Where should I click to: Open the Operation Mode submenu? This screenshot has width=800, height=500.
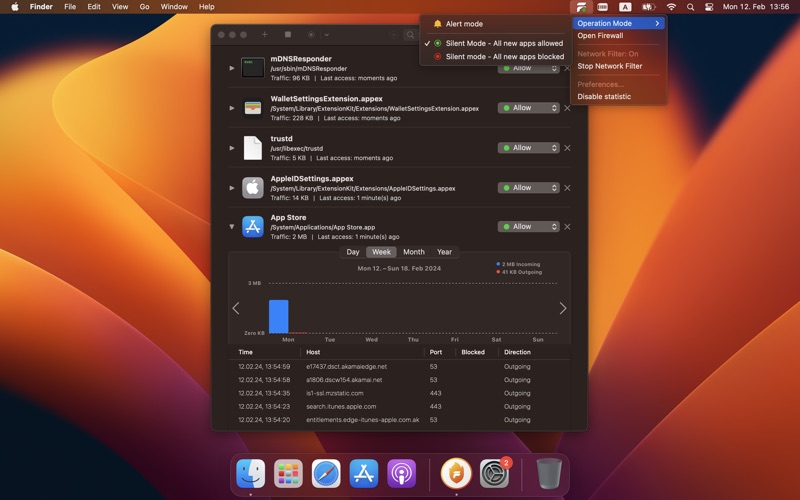click(x=618, y=23)
